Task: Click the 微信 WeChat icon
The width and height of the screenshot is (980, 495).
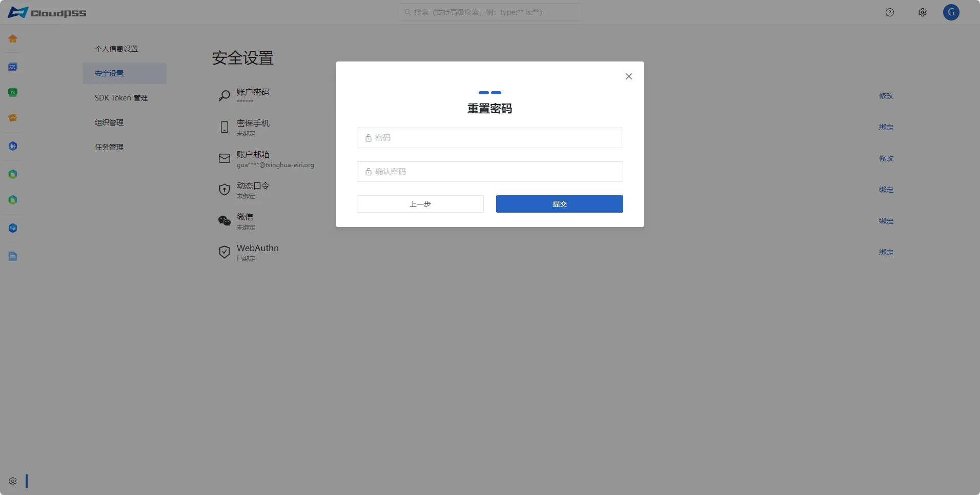Action: tap(224, 221)
